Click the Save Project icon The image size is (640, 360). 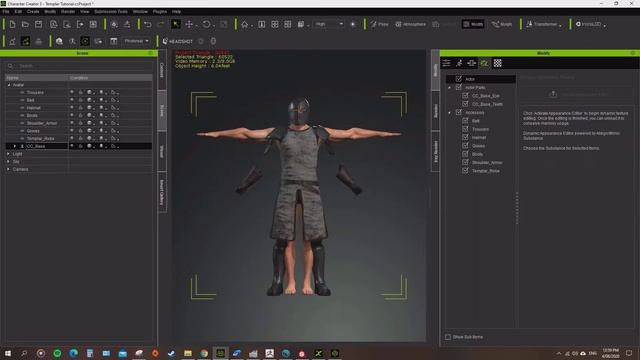pyautogui.click(x=38, y=24)
